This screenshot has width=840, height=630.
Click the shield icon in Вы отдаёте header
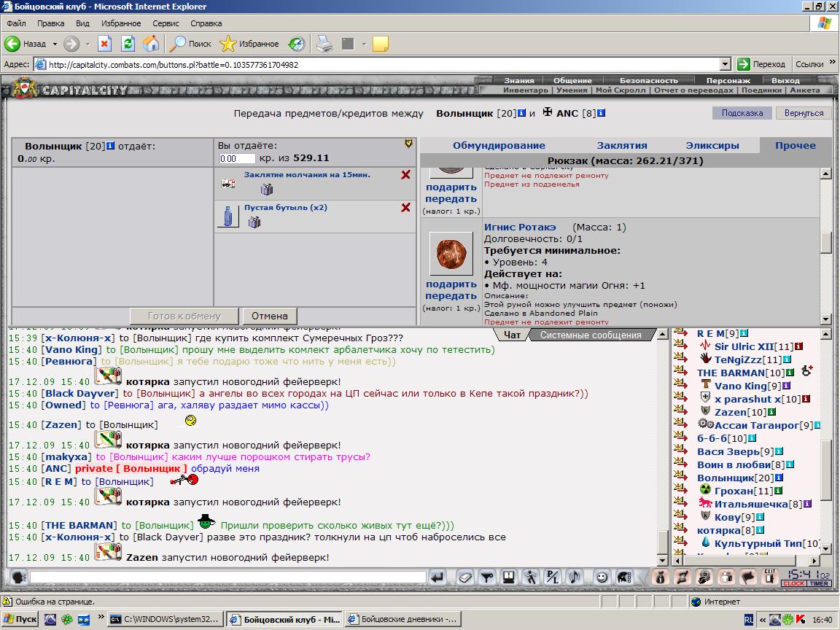pos(408,144)
